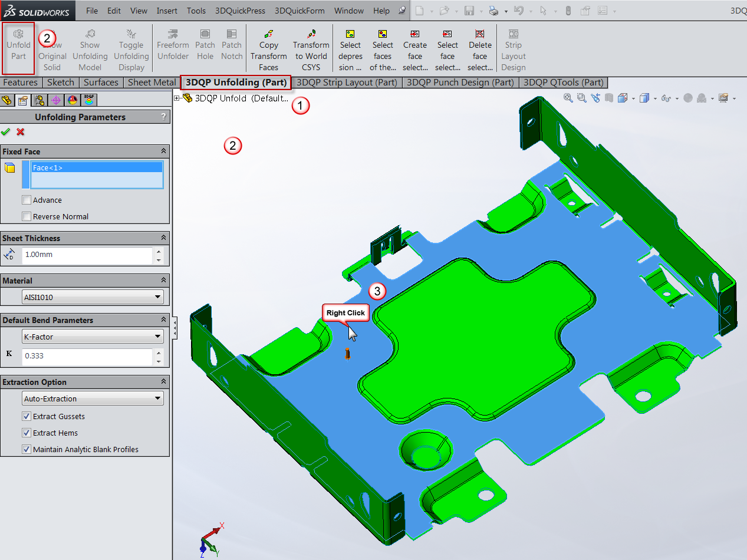Open DisplayManager color ball tab
747x560 pixels.
coord(72,100)
